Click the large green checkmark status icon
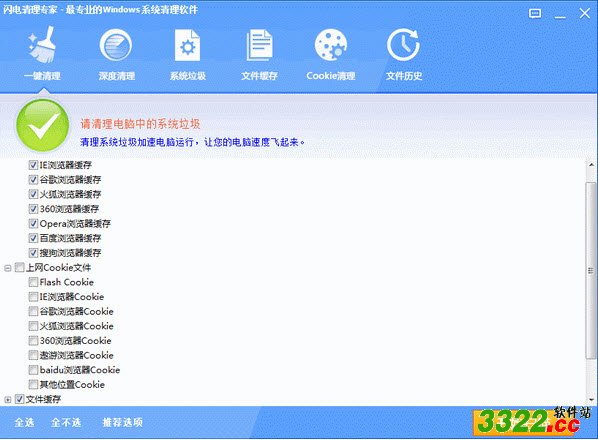The width and height of the screenshot is (598, 440). [x=42, y=125]
